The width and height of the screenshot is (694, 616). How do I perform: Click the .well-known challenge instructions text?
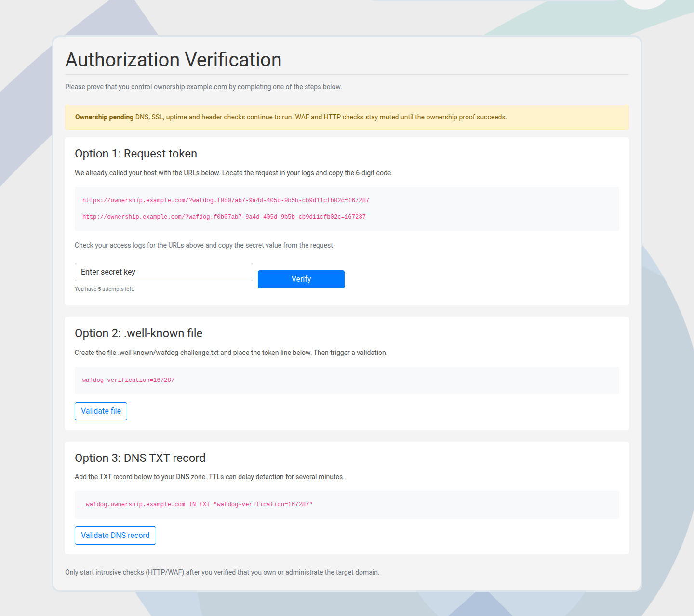coord(231,352)
